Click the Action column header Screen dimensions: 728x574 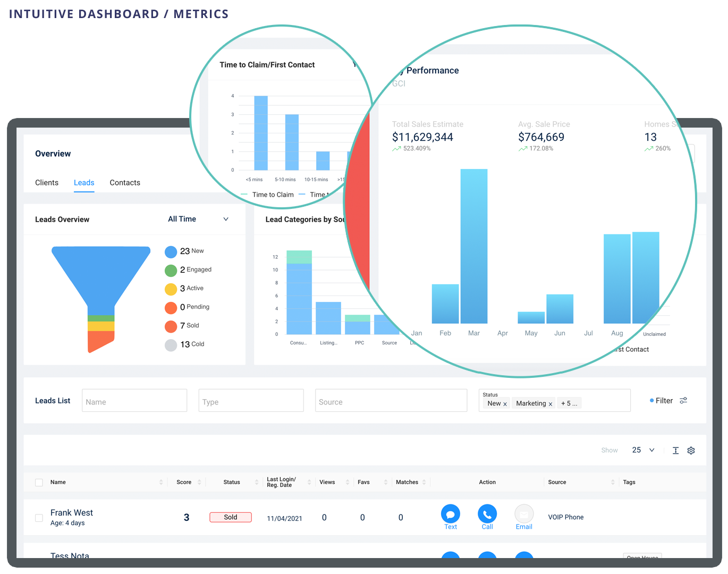click(x=487, y=482)
